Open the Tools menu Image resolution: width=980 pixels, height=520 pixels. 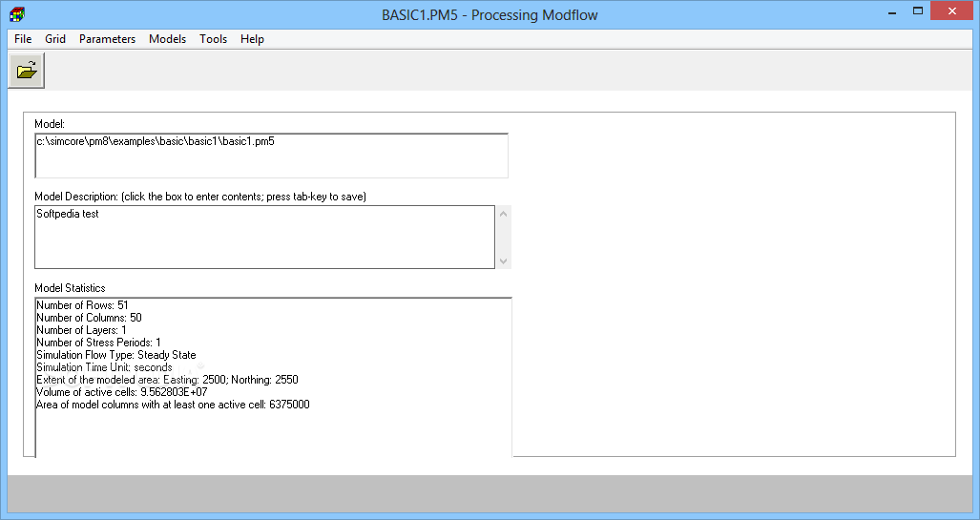213,39
